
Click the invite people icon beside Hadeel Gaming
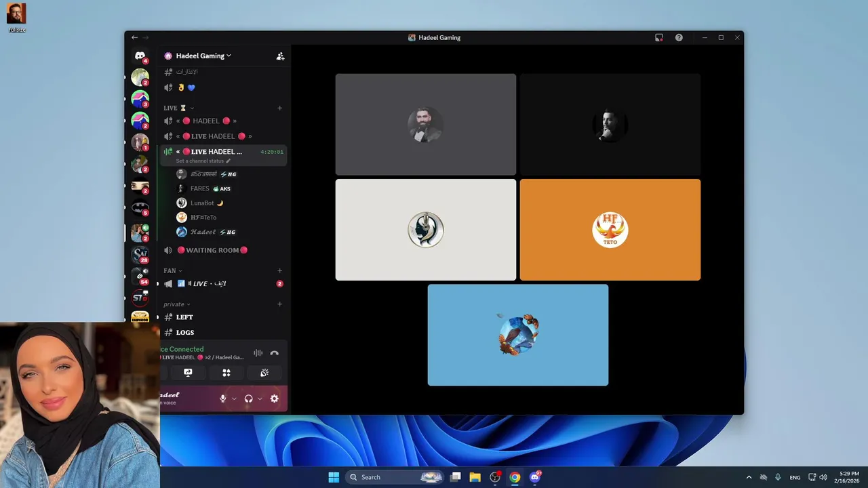[x=280, y=56]
